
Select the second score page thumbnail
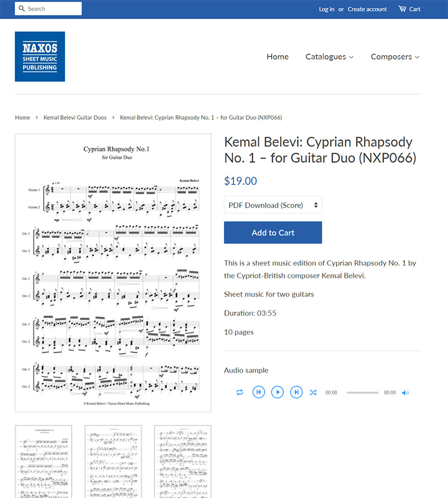coord(113,462)
